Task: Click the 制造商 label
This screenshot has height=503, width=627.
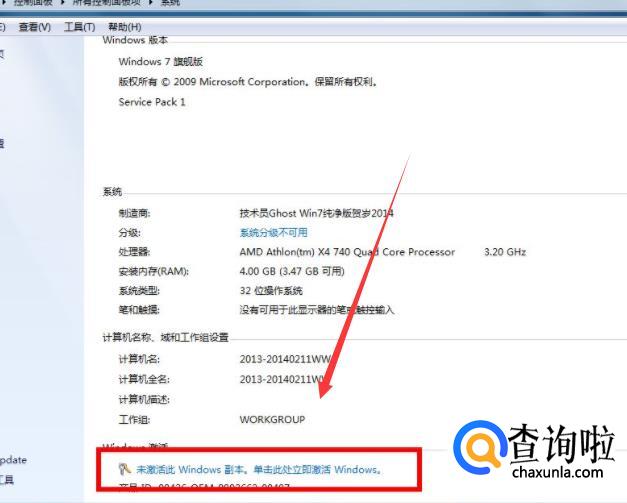Action: click(x=134, y=213)
